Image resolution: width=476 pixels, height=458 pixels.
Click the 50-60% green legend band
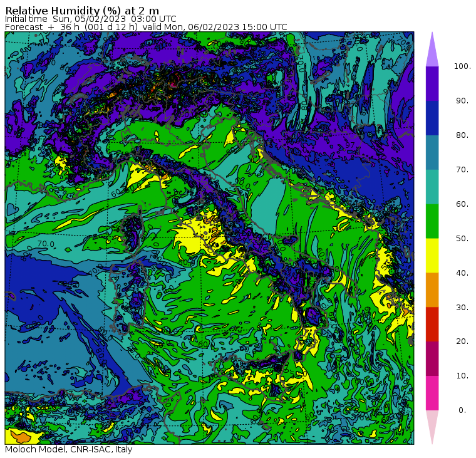coord(432,221)
